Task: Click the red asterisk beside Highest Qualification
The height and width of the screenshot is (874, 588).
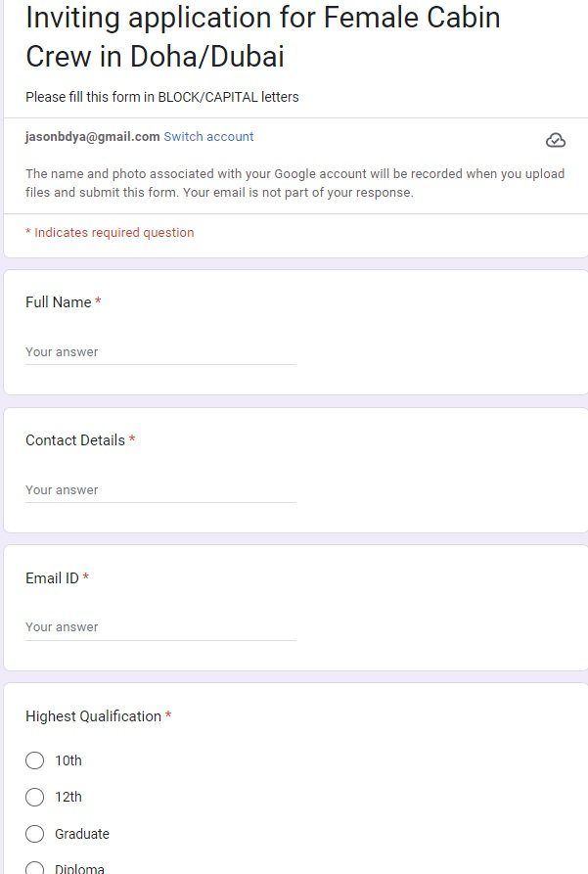Action: (x=168, y=716)
